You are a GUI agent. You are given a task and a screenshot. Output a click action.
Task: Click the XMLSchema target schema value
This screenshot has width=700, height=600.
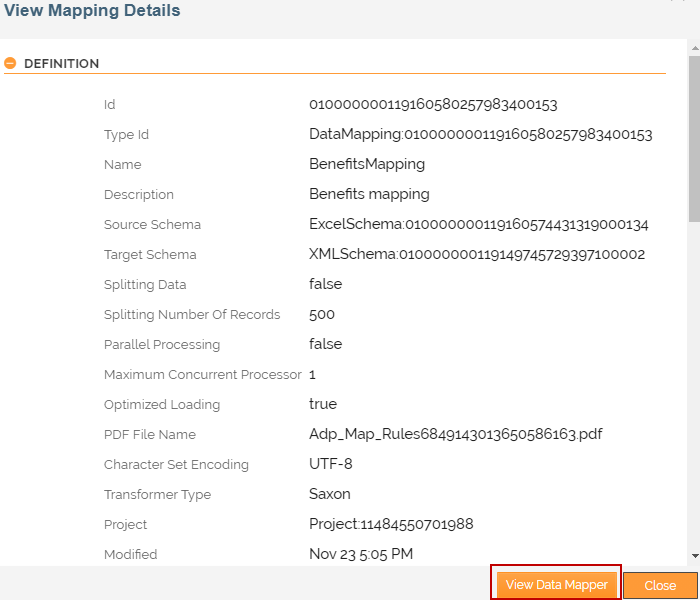pyautogui.click(x=477, y=254)
